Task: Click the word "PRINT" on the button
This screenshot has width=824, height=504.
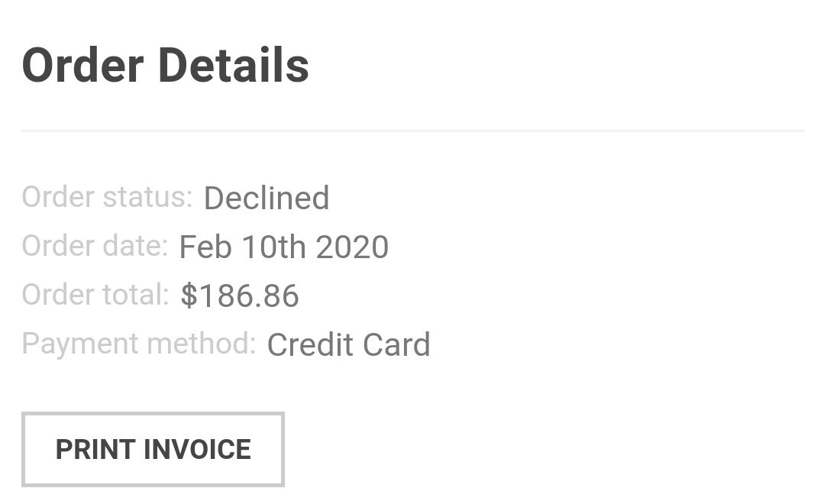Action: 95,449
